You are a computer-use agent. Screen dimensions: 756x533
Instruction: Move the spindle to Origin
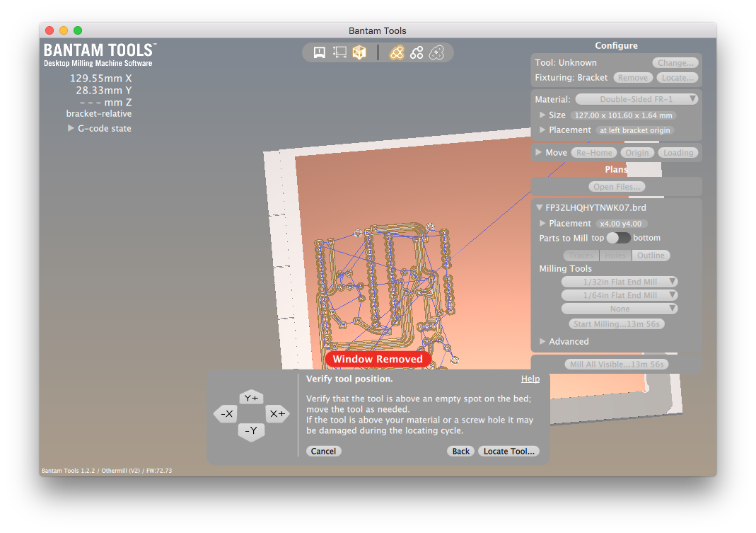tap(637, 153)
